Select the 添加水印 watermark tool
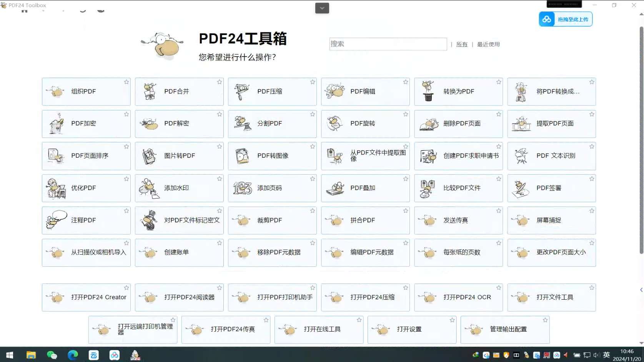The image size is (644, 362). [x=179, y=189]
